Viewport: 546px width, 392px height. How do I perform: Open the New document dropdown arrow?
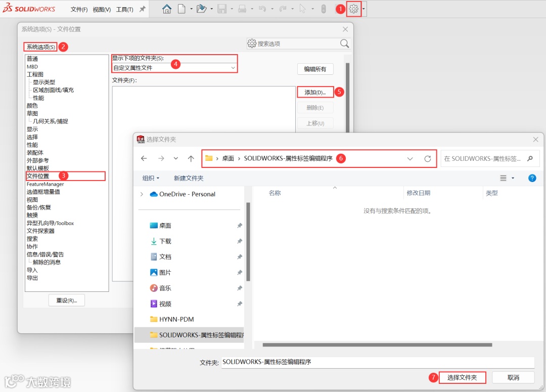191,9
